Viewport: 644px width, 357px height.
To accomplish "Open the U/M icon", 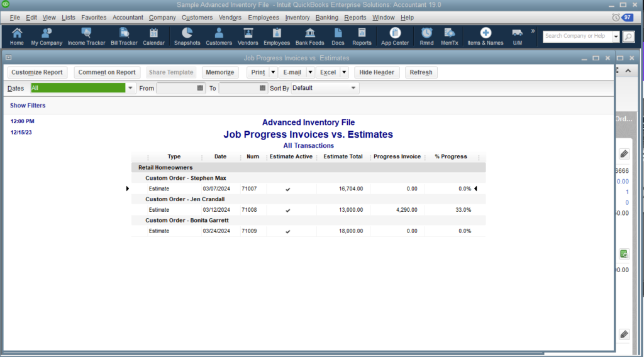I will (517, 36).
